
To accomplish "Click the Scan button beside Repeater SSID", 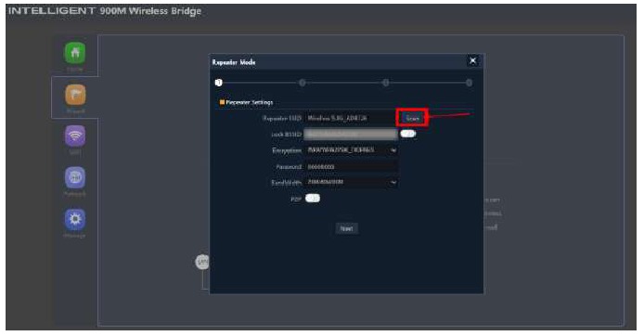I will [412, 118].
